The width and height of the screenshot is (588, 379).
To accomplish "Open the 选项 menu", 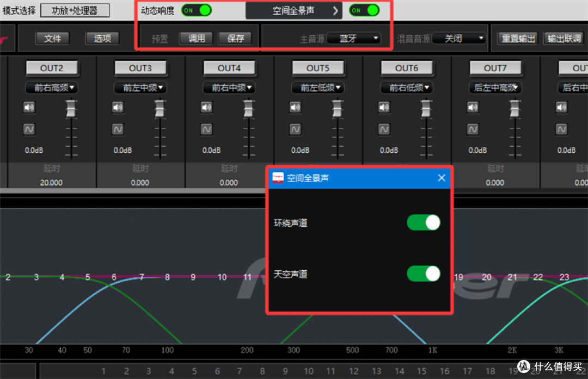I will tap(102, 38).
